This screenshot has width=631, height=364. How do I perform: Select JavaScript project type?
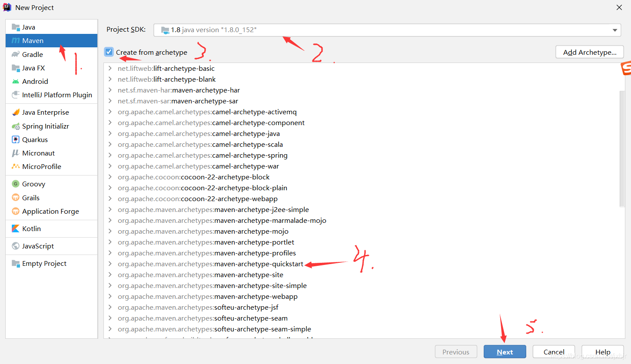point(51,246)
